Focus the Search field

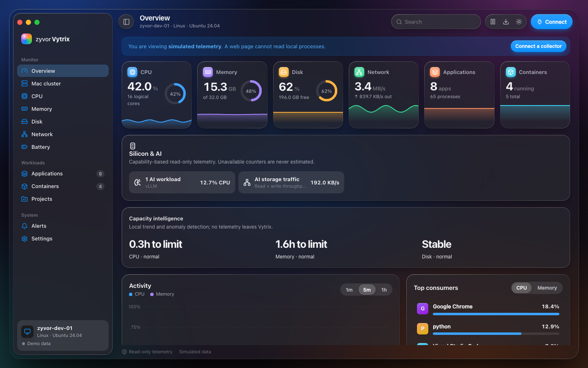(x=436, y=22)
